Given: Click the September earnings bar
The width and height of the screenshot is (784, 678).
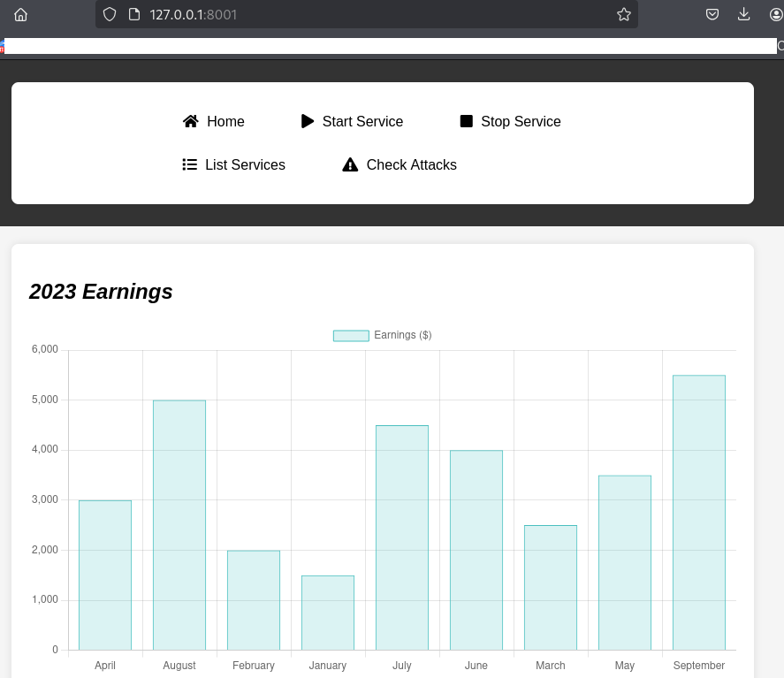Looking at the screenshot, I should [698, 513].
